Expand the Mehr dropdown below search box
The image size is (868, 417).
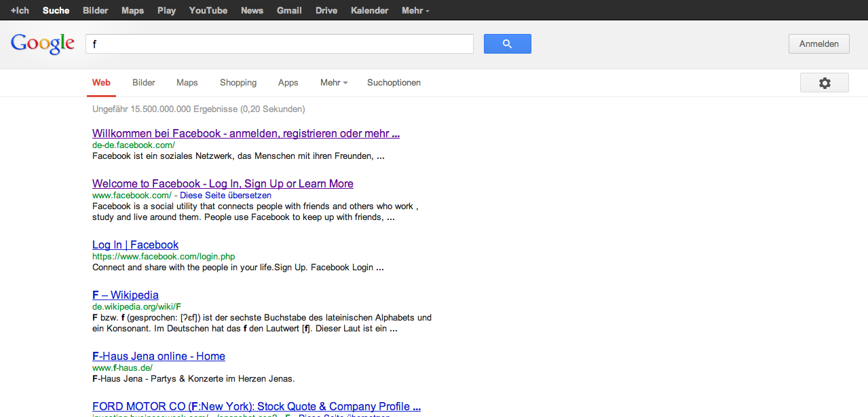[333, 83]
